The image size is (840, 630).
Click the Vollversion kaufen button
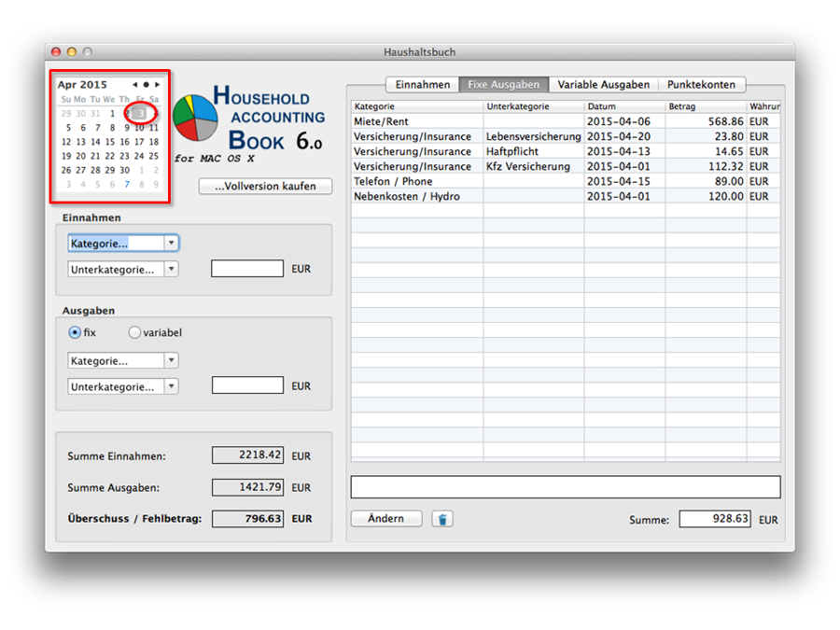265,187
